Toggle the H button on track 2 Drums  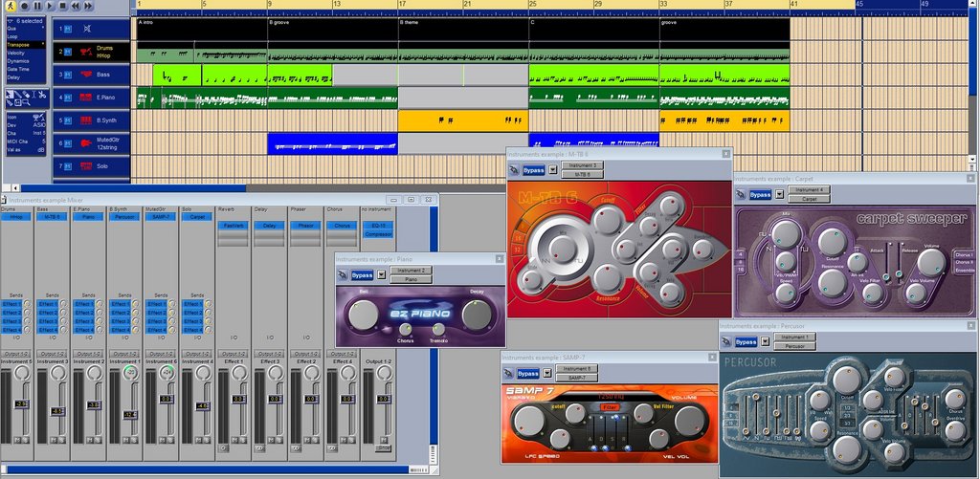pos(68,52)
